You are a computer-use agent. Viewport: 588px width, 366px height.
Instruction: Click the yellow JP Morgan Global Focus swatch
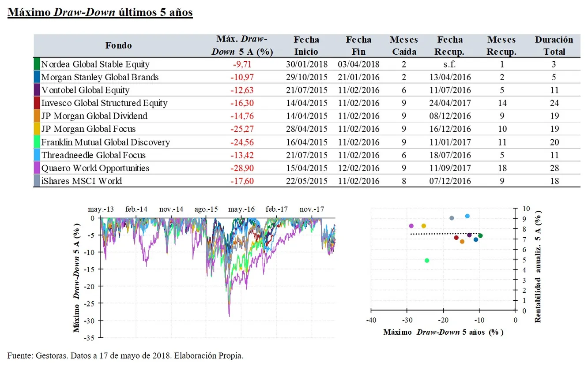[x=37, y=129]
